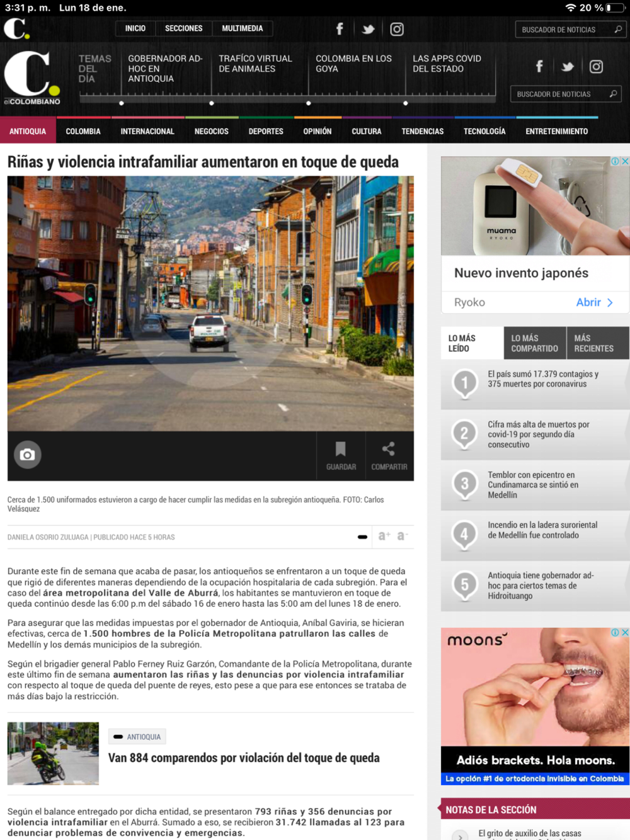630x840 pixels.
Task: Read 'Van 884 comparendos por violación del toque de queda'
Action: (244, 758)
